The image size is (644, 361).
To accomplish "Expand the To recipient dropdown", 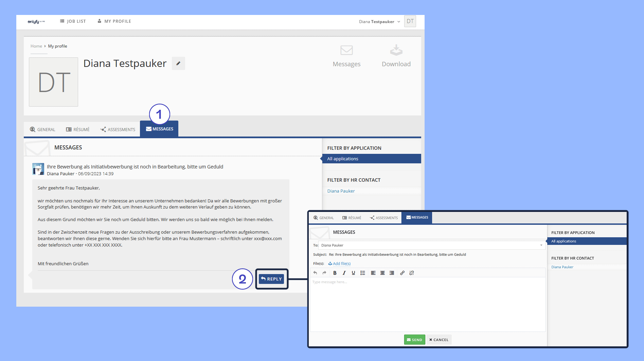I will 541,245.
